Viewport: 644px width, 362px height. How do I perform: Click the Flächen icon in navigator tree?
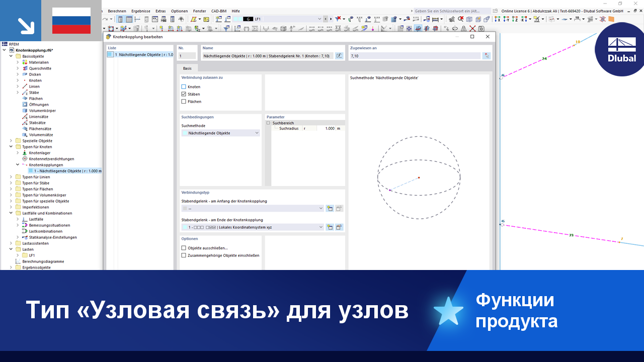click(x=25, y=99)
